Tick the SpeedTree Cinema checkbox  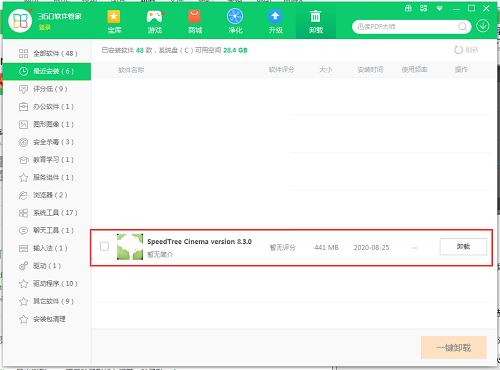[x=104, y=246]
